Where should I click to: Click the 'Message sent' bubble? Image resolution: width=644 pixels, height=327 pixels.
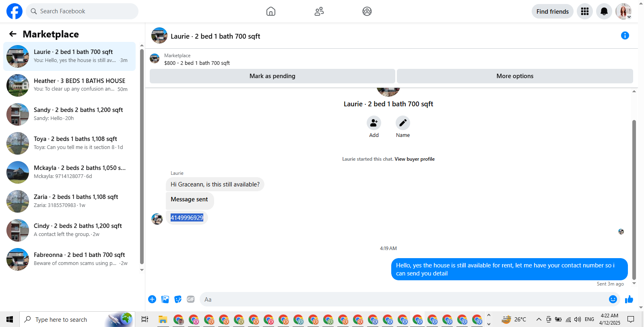pos(190,200)
